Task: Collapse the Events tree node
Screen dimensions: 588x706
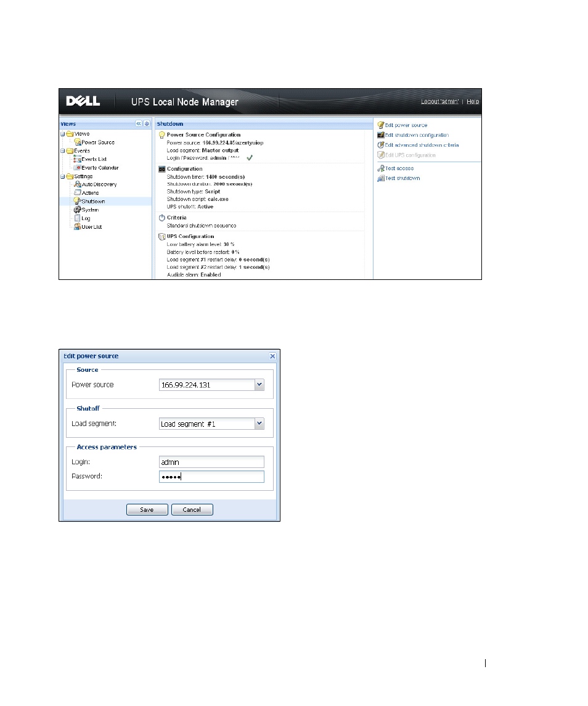Action: (63, 151)
